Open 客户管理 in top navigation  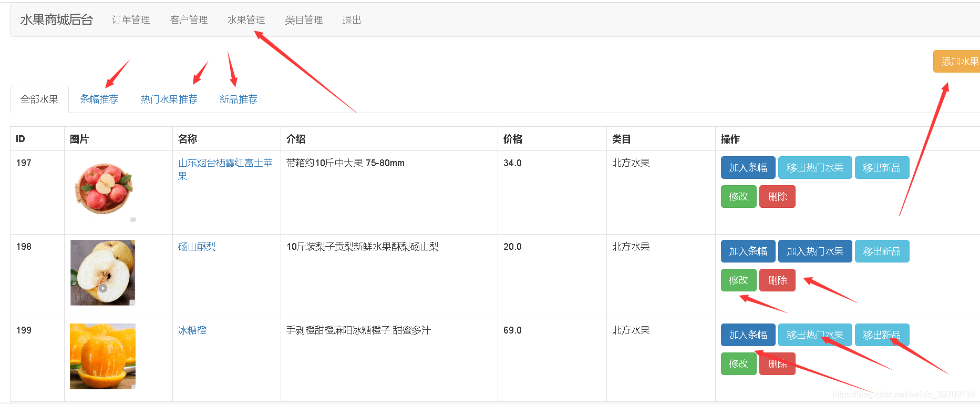189,20
